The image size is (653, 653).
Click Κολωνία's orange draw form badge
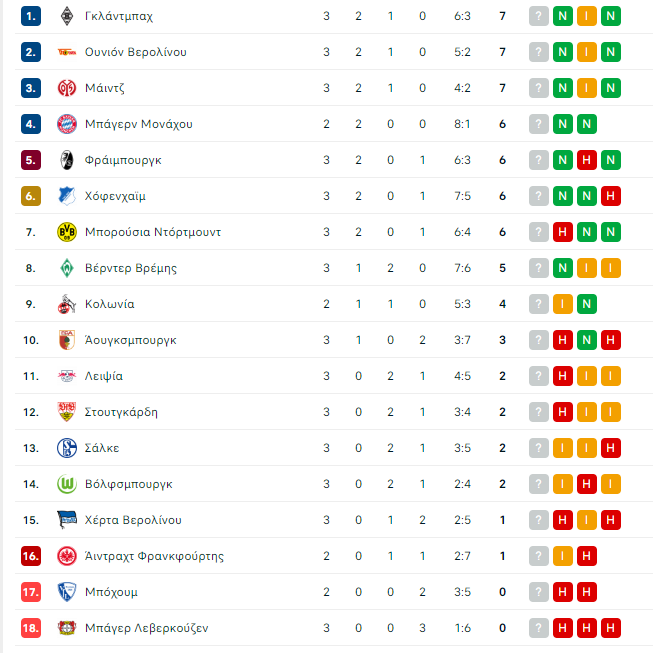(x=563, y=304)
